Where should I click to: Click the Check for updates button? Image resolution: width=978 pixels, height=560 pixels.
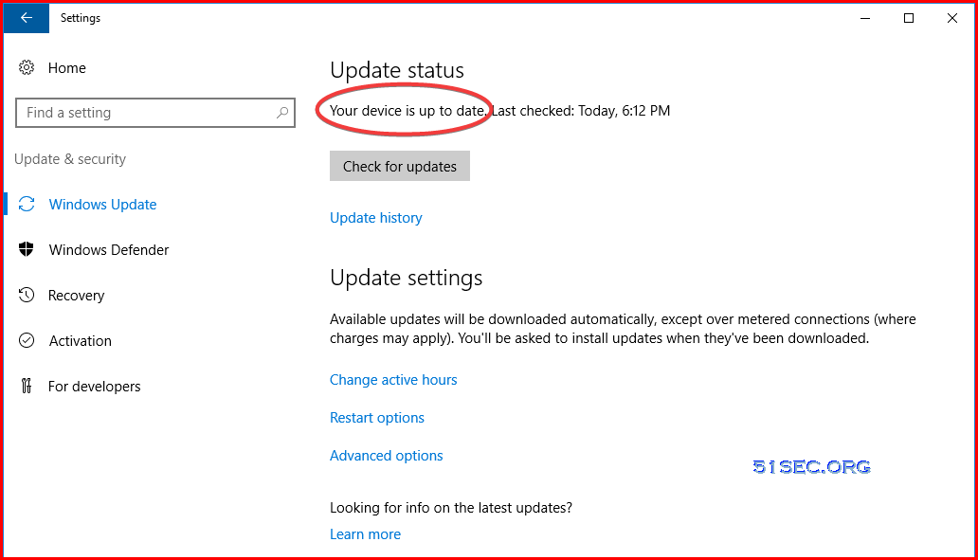[x=400, y=167]
